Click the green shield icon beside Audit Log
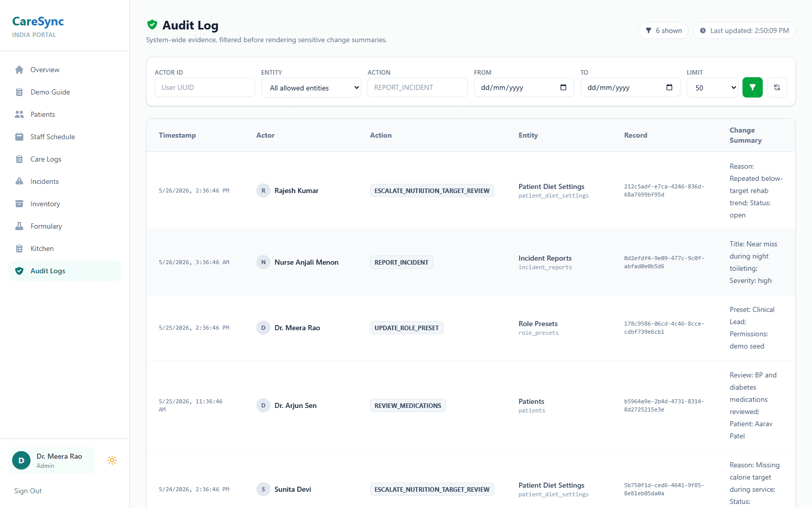 coord(152,24)
